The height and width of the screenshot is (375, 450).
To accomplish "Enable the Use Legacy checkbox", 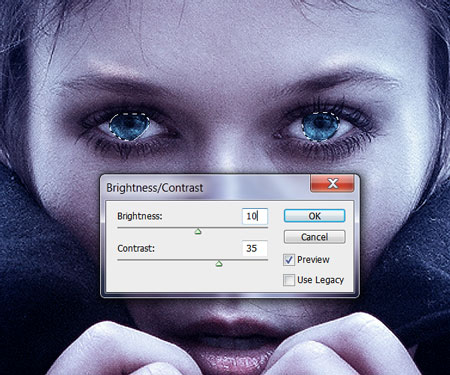I will point(289,280).
